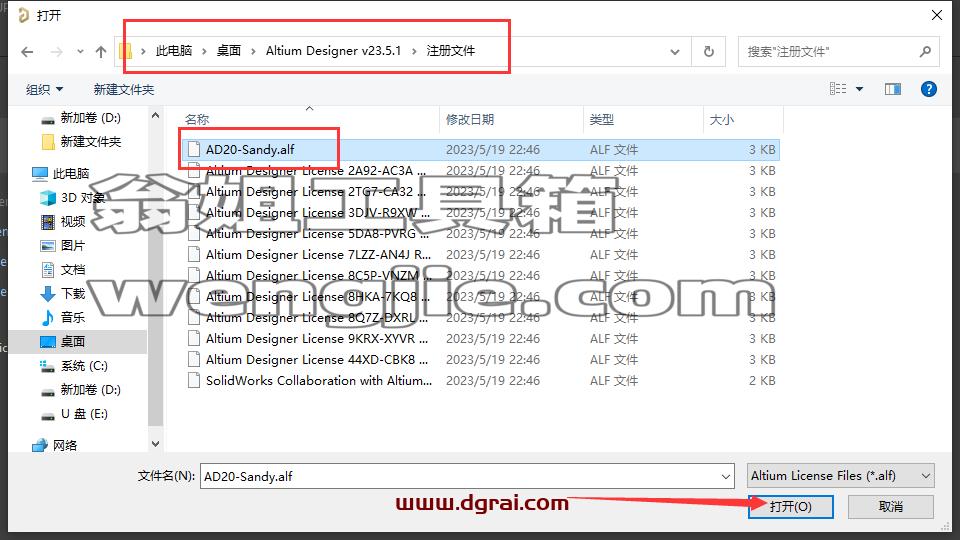Viewport: 960px width, 540px height.
Task: Sort by 修改日期 column header
Action: [x=470, y=119]
